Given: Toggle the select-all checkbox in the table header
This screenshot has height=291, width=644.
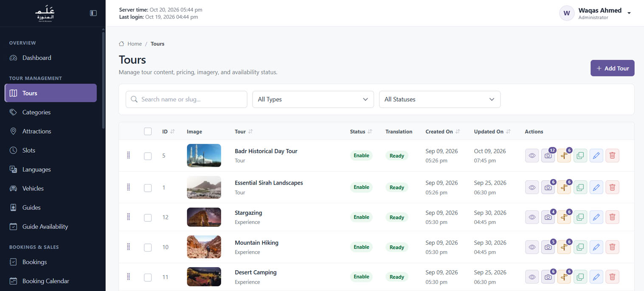Looking at the screenshot, I should pos(148,132).
